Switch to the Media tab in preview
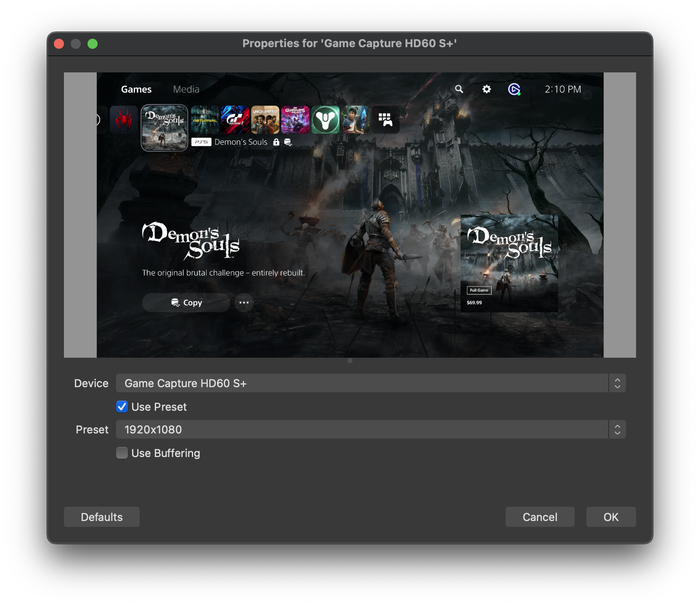The height and width of the screenshot is (606, 700). tap(186, 89)
